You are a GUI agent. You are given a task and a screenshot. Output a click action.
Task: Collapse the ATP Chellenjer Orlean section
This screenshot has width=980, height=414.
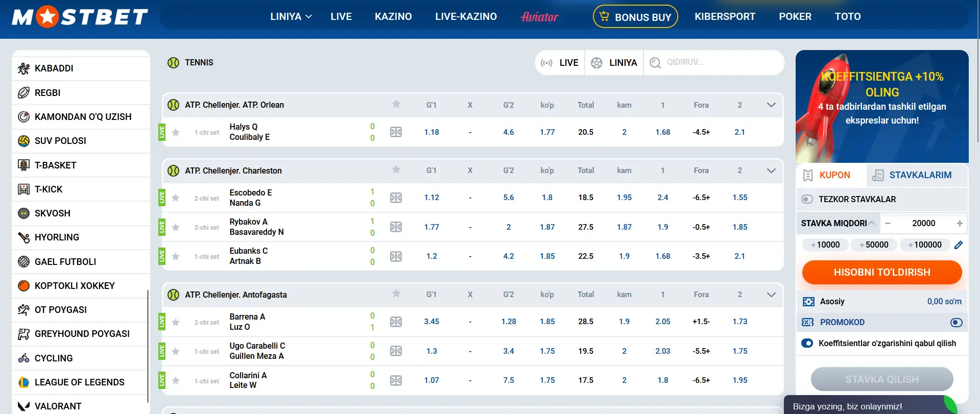click(771, 105)
